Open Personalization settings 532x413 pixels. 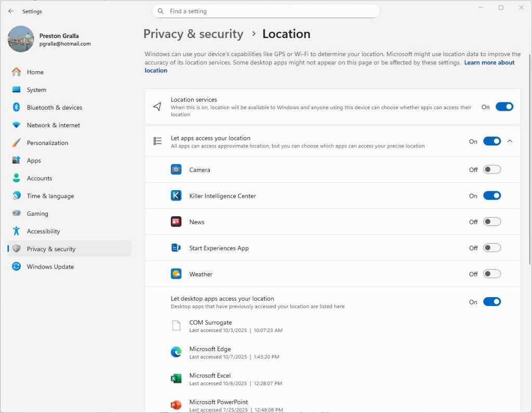point(16,143)
